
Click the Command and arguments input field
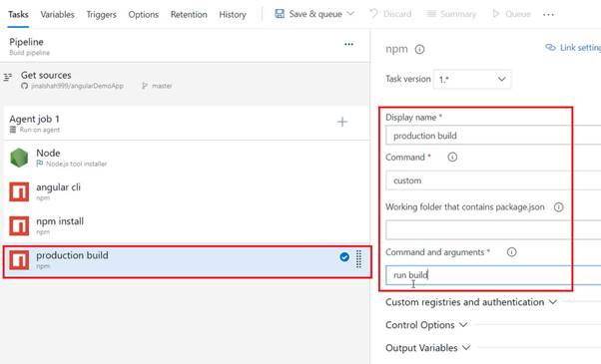(493, 275)
